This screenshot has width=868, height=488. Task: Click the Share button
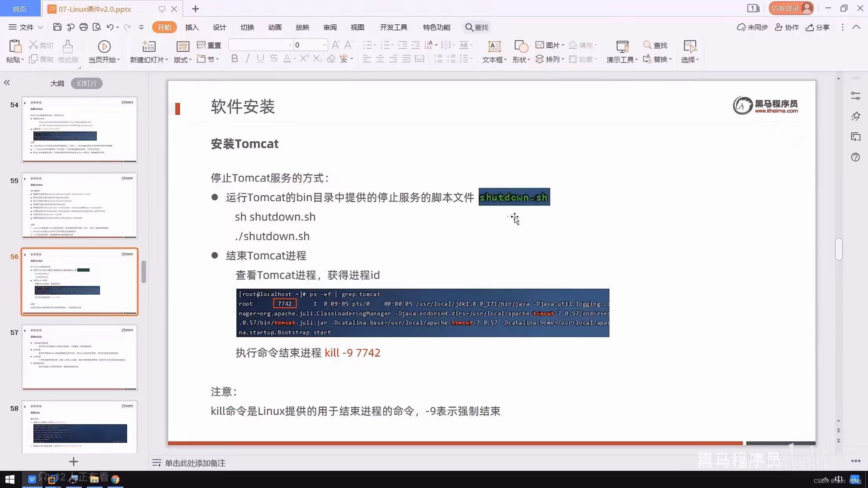click(x=817, y=27)
